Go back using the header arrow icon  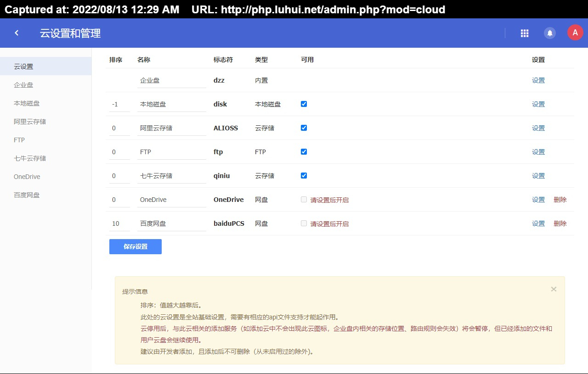pos(17,33)
